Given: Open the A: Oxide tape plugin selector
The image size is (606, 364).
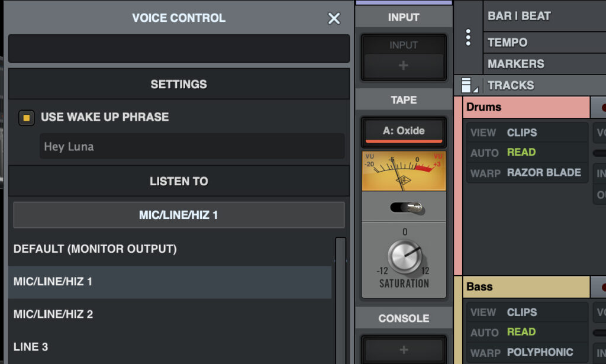Looking at the screenshot, I should click(404, 131).
